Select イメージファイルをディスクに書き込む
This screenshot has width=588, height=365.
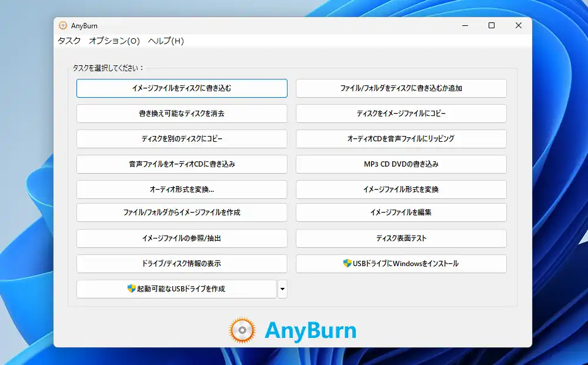pyautogui.click(x=182, y=88)
